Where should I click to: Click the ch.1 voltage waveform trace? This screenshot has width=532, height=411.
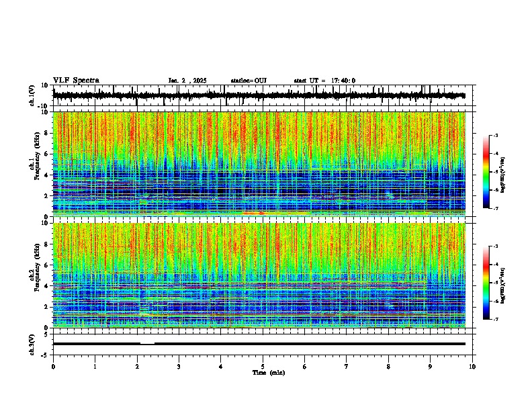(x=259, y=95)
